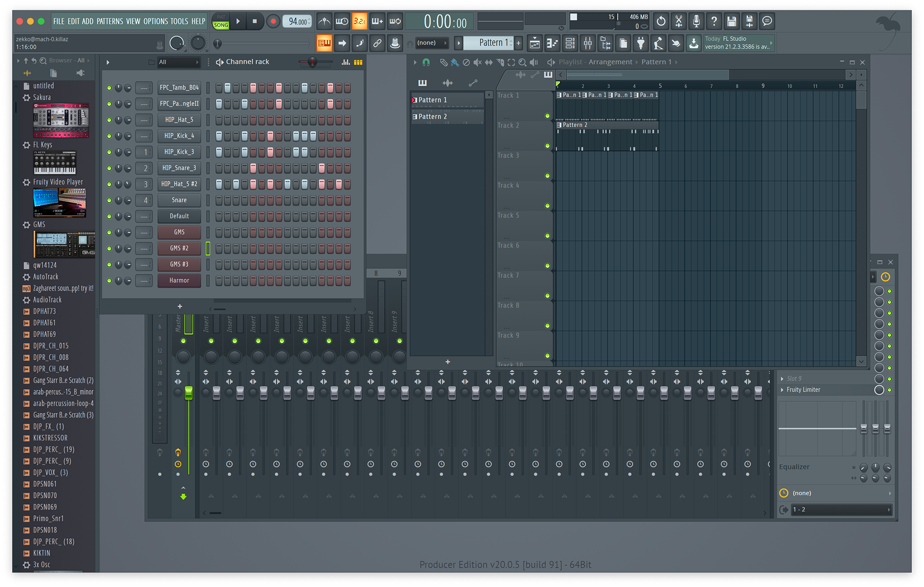Select the mute tool in playlist

[x=477, y=62]
